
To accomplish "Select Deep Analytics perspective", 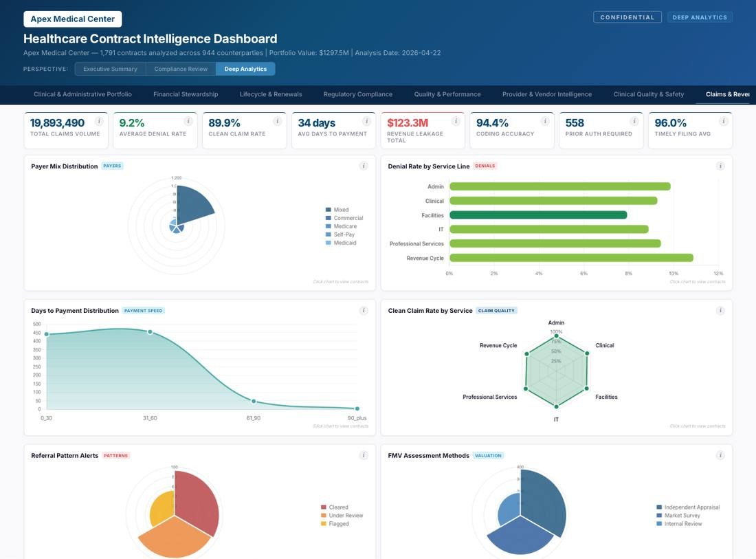I will 245,69.
